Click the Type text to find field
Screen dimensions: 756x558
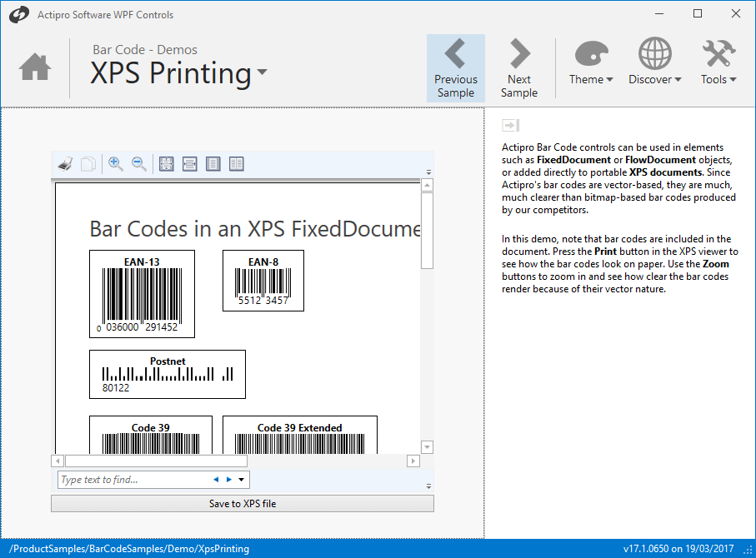(125, 480)
